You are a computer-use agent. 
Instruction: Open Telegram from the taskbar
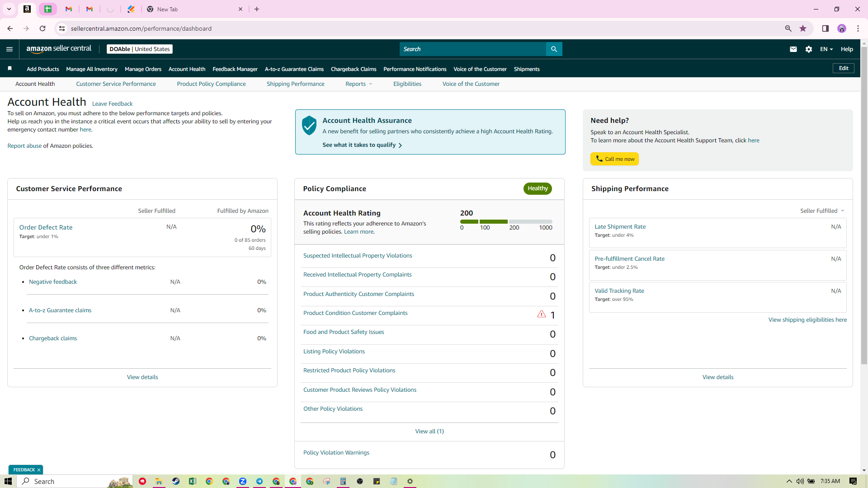[259, 481]
